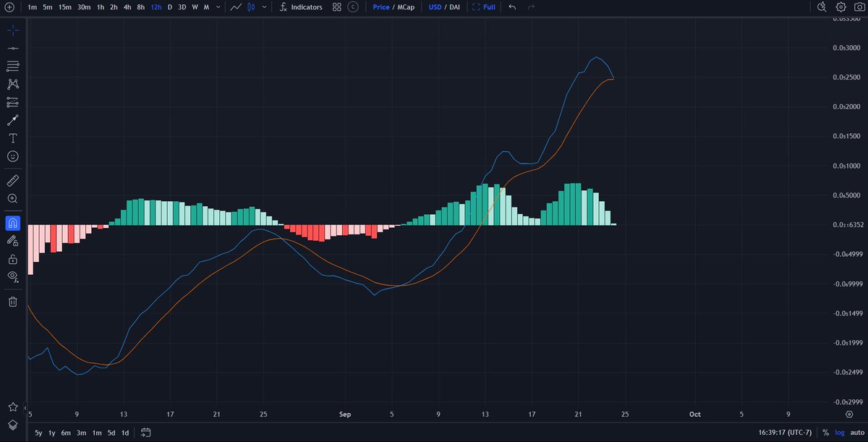Select the W weekly timeframe
This screenshot has height=442, width=868.
coord(195,7)
